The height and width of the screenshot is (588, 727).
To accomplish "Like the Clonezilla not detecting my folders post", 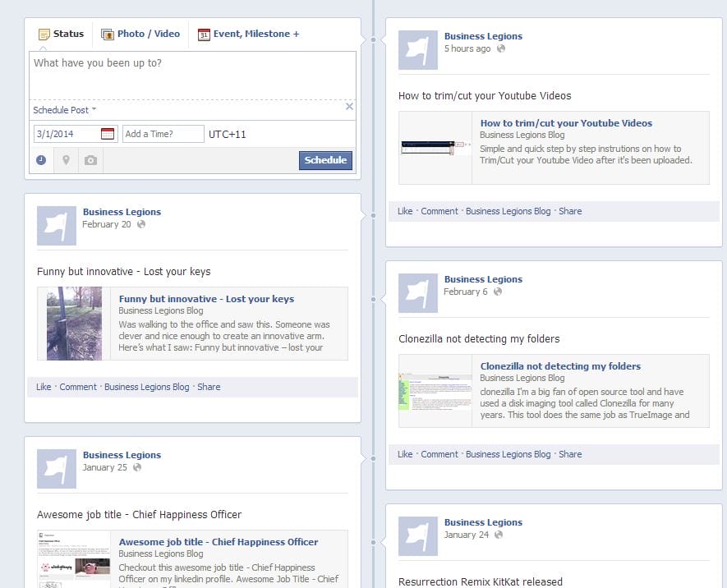I will click(404, 453).
